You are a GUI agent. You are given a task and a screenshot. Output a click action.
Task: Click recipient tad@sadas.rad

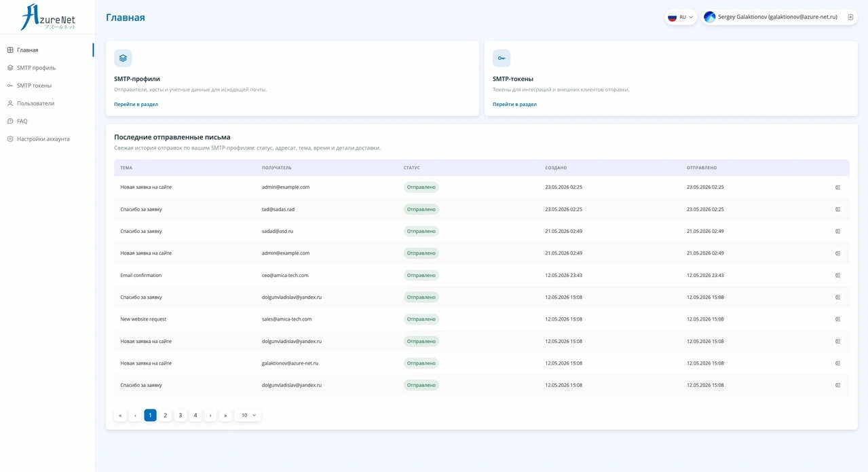(x=278, y=209)
